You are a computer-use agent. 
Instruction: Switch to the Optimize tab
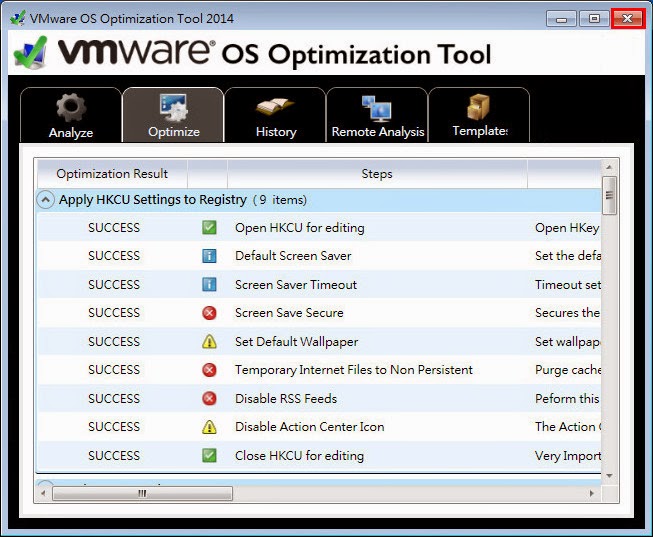[x=173, y=115]
